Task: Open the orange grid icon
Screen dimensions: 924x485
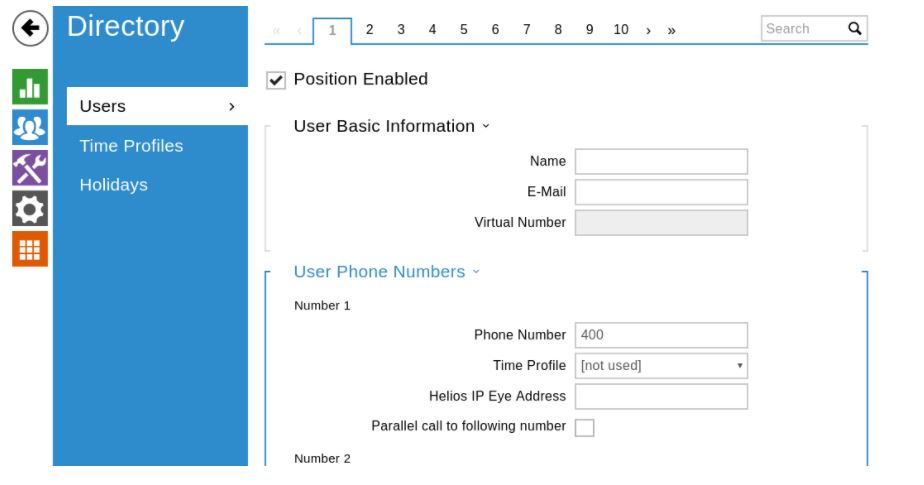Action: tap(30, 249)
